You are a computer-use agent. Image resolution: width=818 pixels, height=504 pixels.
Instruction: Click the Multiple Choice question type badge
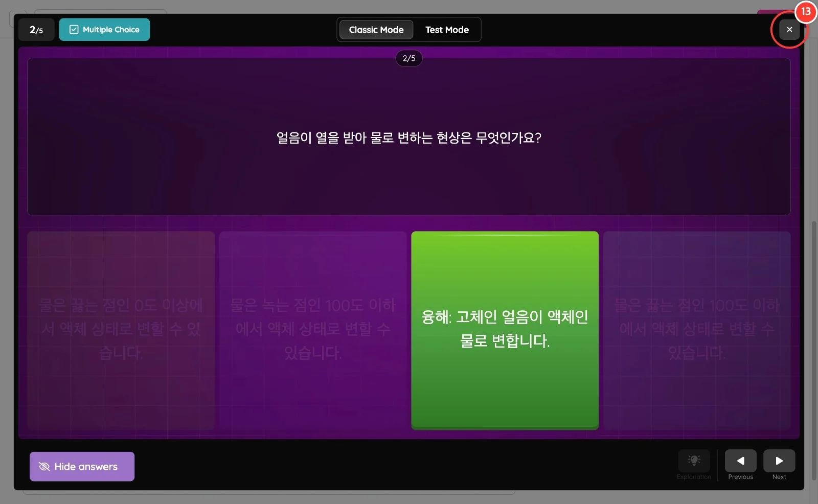(x=104, y=30)
